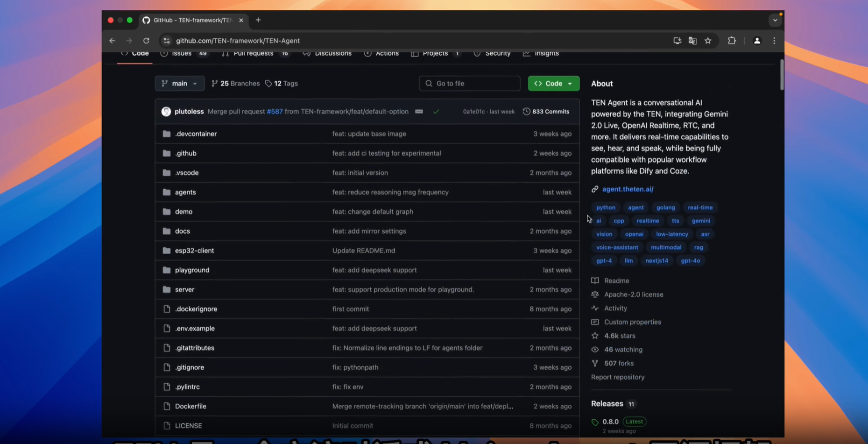Switch to the Actions tab
The width and height of the screenshot is (868, 444).
click(381, 53)
